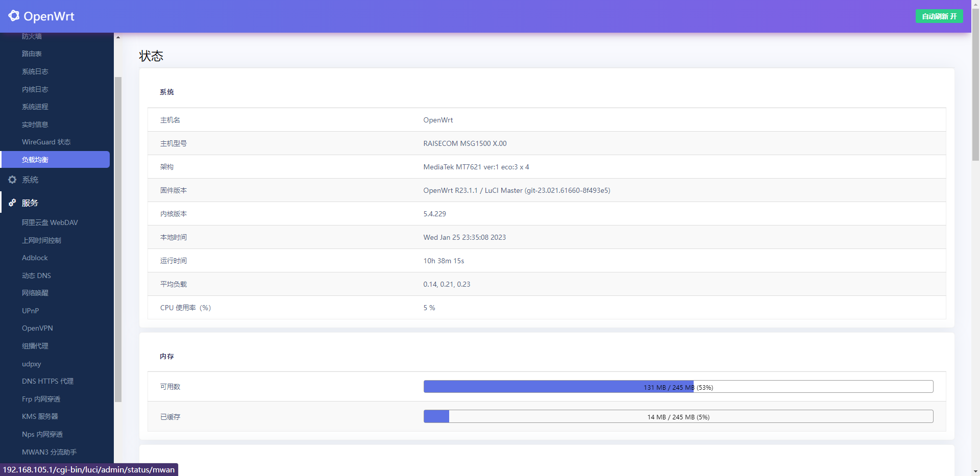Image resolution: width=980 pixels, height=476 pixels.
Task: Click the page scrollbar down arrow
Action: [x=975, y=471]
